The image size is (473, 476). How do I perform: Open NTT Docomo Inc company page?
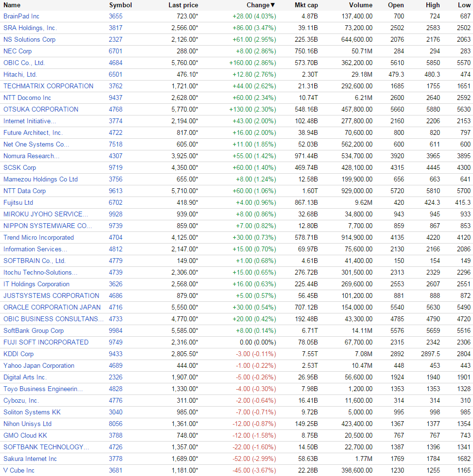[x=27, y=98]
